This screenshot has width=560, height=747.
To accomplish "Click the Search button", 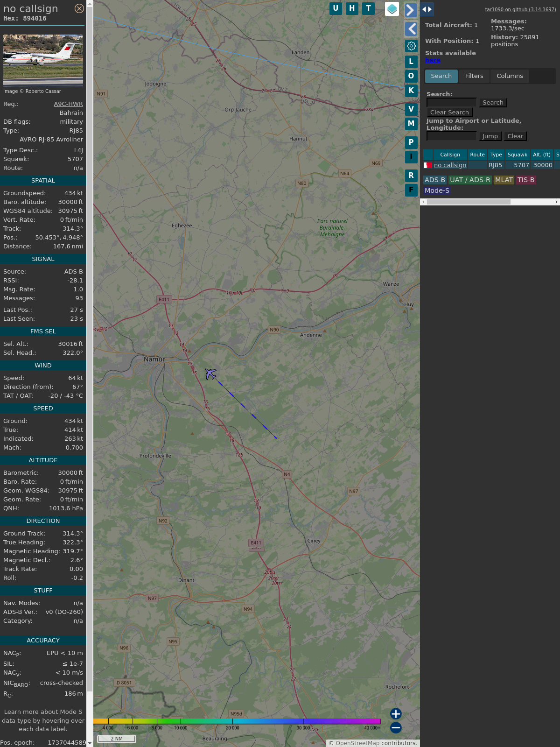I will tap(493, 103).
